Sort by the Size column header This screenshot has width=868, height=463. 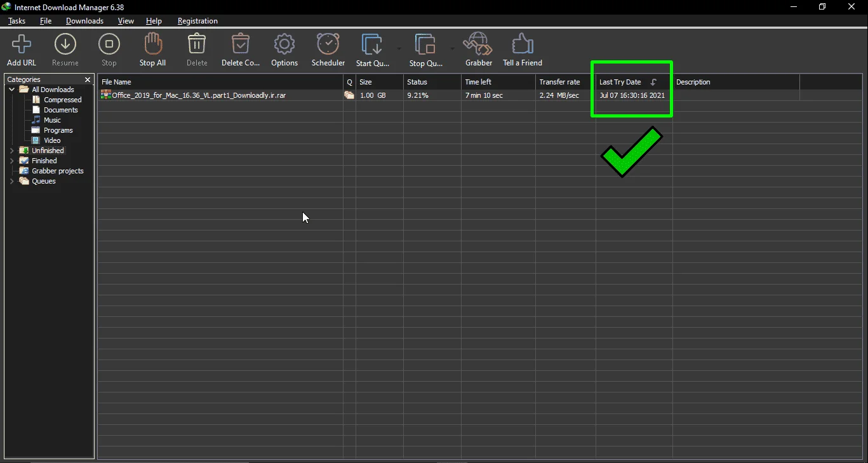click(380, 82)
